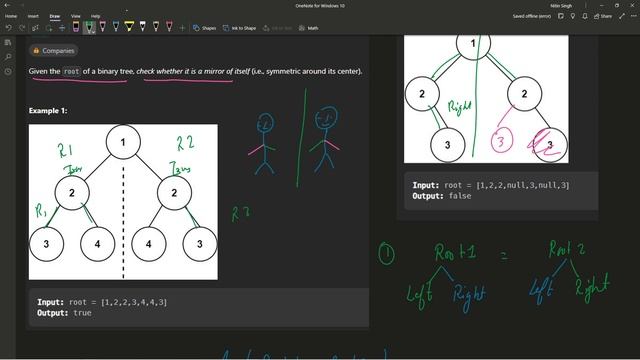Click the lightbulb tips icon
This screenshot has height=360, width=640.
pos(573,16)
